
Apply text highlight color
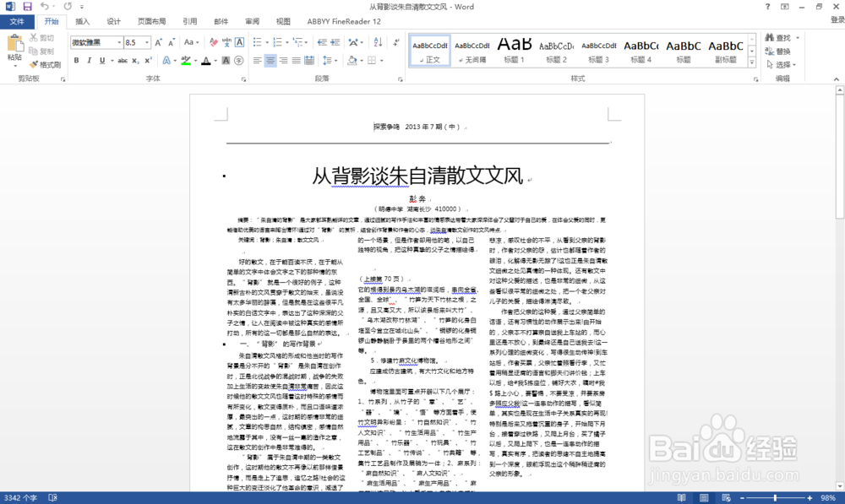tap(184, 59)
